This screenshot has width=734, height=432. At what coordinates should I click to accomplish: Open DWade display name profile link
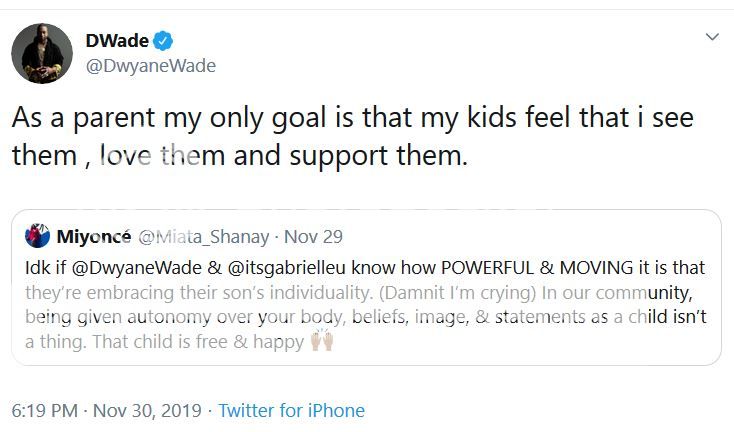(x=117, y=41)
